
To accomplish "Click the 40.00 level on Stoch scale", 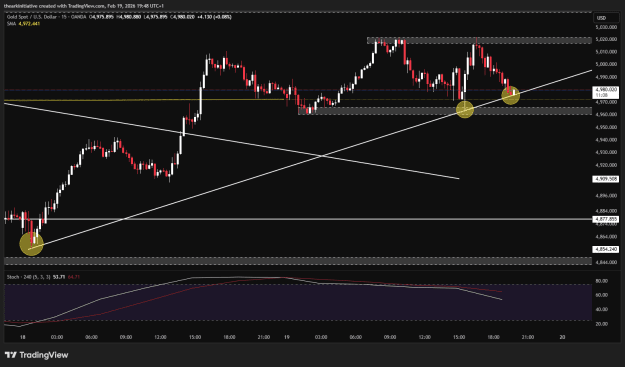I will click(x=602, y=310).
